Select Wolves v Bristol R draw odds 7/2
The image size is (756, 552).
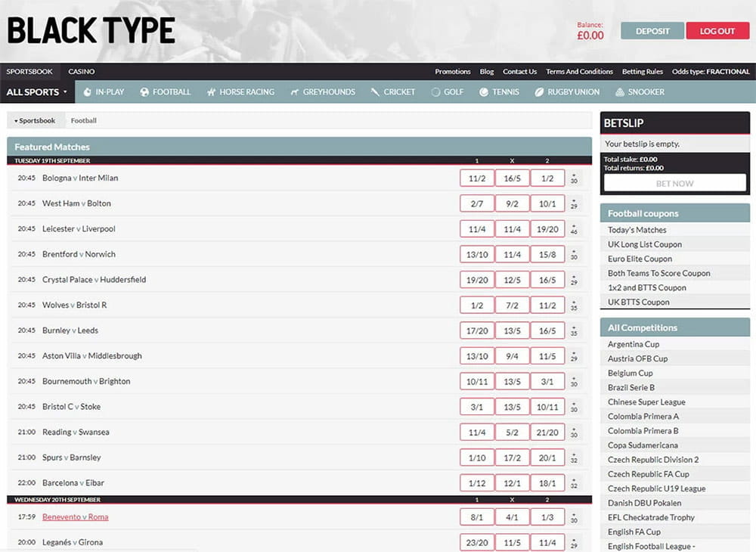512,305
